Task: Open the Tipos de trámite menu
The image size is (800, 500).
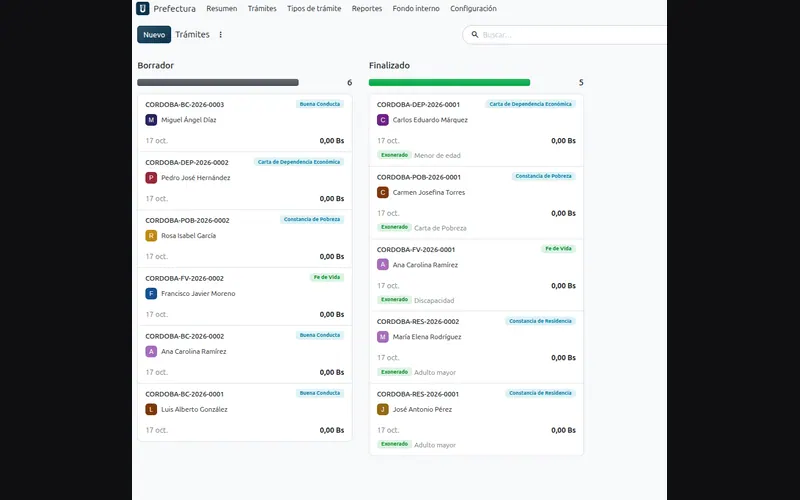Action: click(314, 9)
